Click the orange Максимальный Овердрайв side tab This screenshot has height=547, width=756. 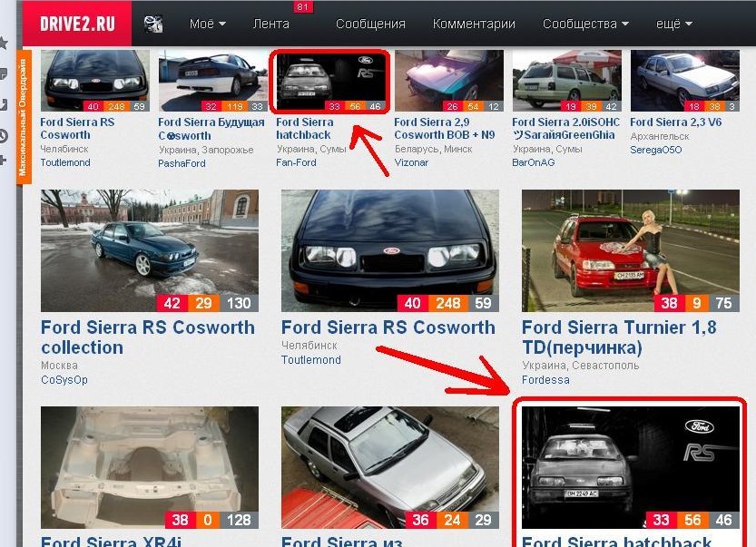(24, 117)
